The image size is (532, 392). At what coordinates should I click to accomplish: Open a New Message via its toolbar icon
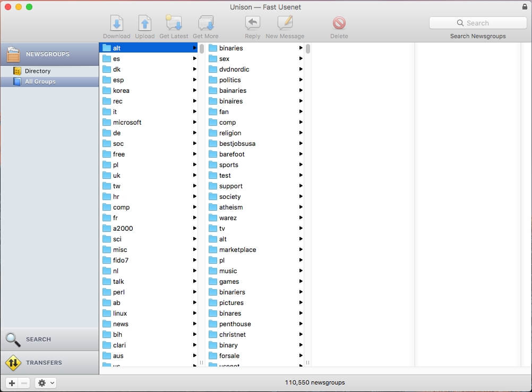(x=285, y=23)
